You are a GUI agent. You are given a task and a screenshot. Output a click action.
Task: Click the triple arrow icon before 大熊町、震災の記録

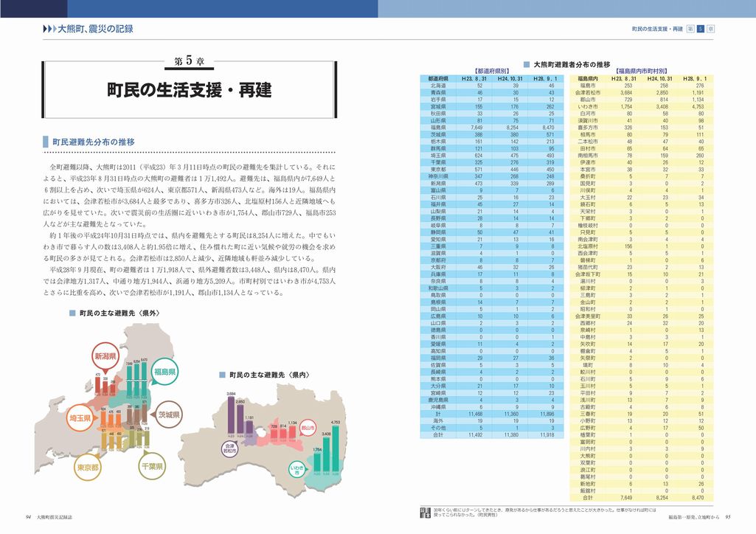49,29
